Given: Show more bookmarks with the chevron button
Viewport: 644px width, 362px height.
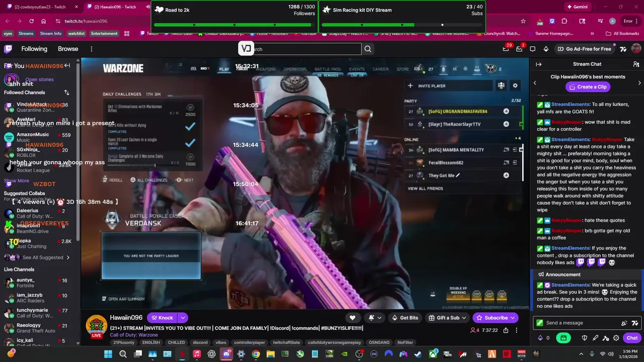Looking at the screenshot, I should [592, 34].
